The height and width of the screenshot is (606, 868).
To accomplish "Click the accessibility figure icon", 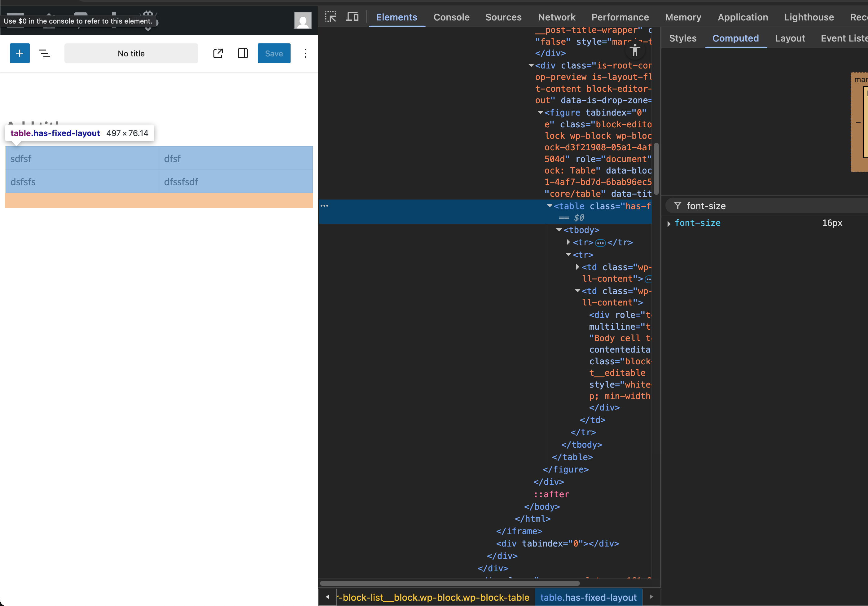I will (x=635, y=50).
